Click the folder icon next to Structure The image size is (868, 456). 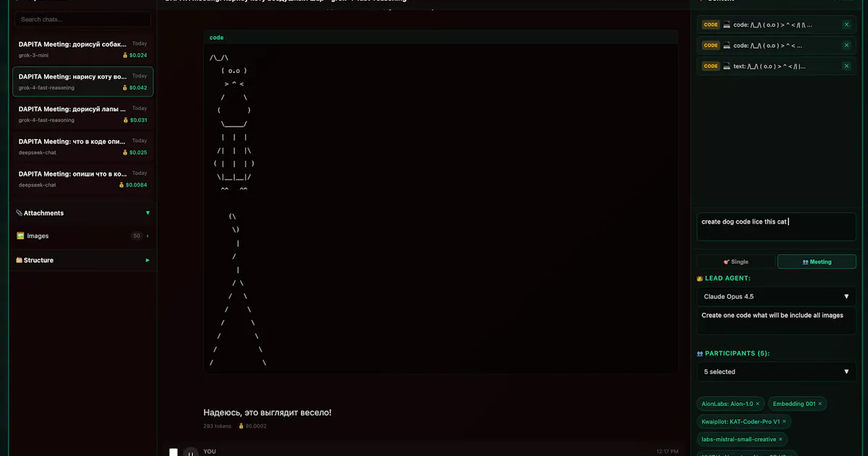coord(19,260)
